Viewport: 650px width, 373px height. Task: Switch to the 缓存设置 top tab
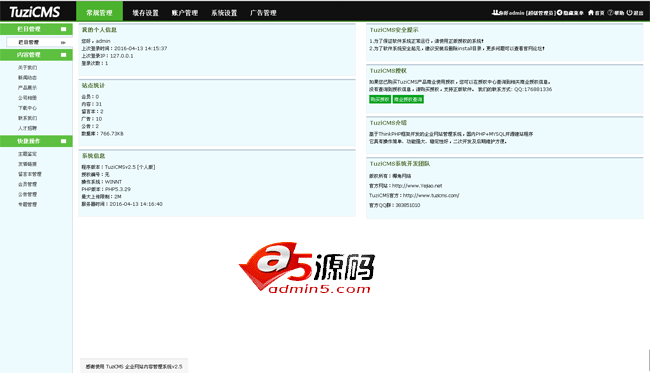tap(145, 13)
